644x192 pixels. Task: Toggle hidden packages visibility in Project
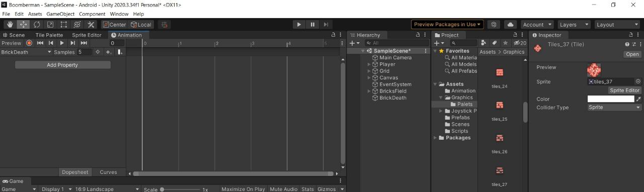pyautogui.click(x=520, y=43)
